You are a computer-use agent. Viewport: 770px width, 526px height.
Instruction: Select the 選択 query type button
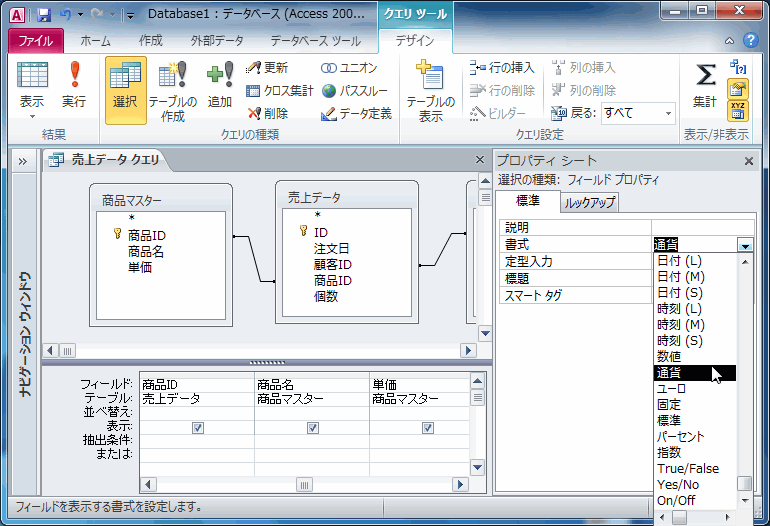pyautogui.click(x=125, y=90)
